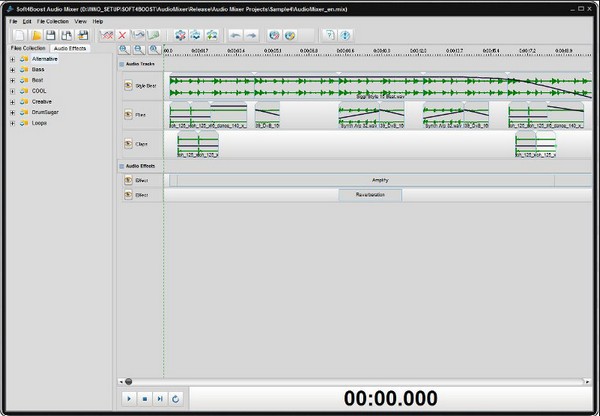Click the Save project toolbar icon
Viewport: 600px width, 416px height.
coord(50,35)
